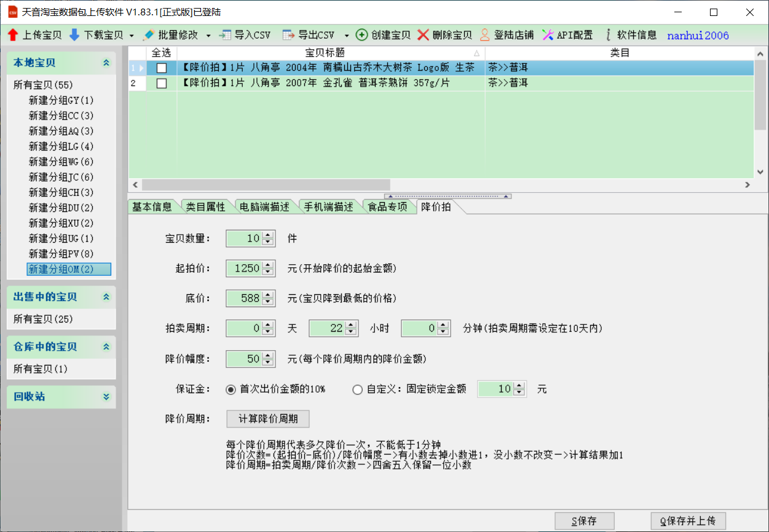
Task: Click the 保存并上传 button
Action: (x=688, y=521)
